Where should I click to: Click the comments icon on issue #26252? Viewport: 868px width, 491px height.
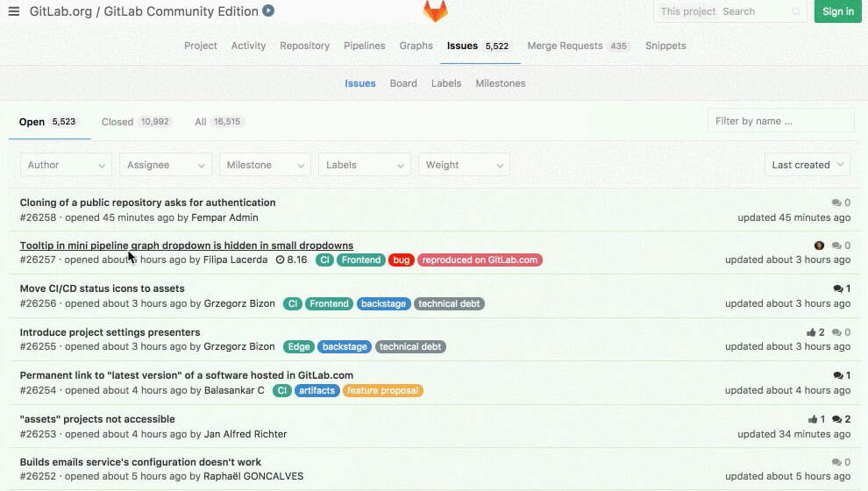[x=836, y=462]
